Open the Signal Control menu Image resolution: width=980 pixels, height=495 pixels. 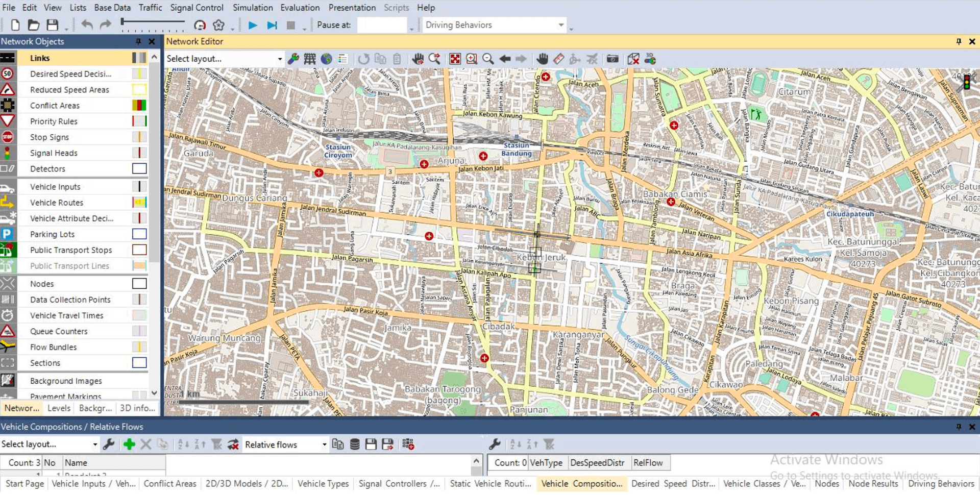coord(197,8)
